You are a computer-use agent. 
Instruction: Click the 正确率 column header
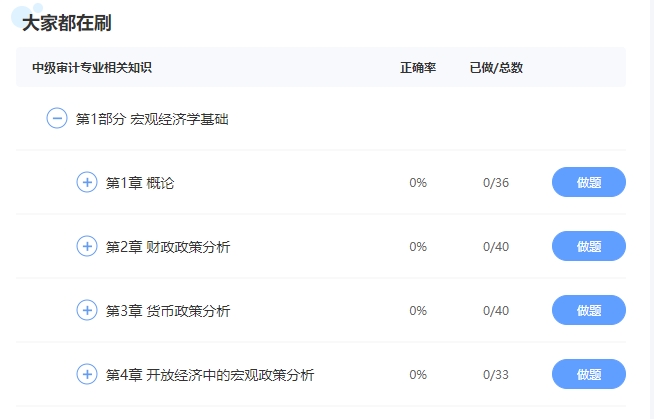(x=418, y=68)
